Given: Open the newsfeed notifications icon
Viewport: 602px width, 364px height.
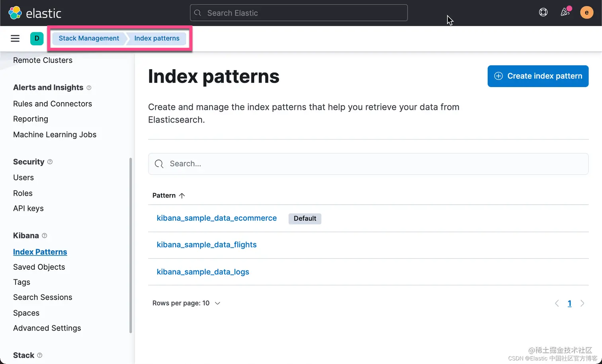Looking at the screenshot, I should point(565,12).
